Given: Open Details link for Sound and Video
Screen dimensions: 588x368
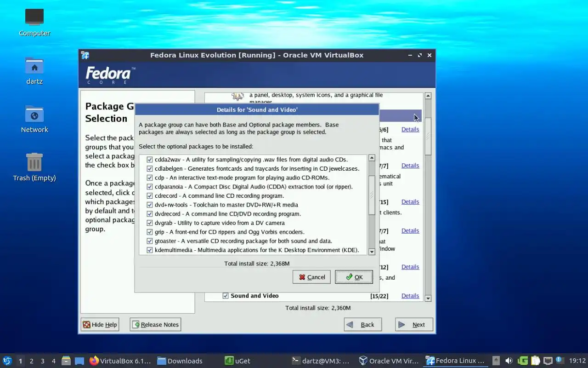Looking at the screenshot, I should point(410,296).
